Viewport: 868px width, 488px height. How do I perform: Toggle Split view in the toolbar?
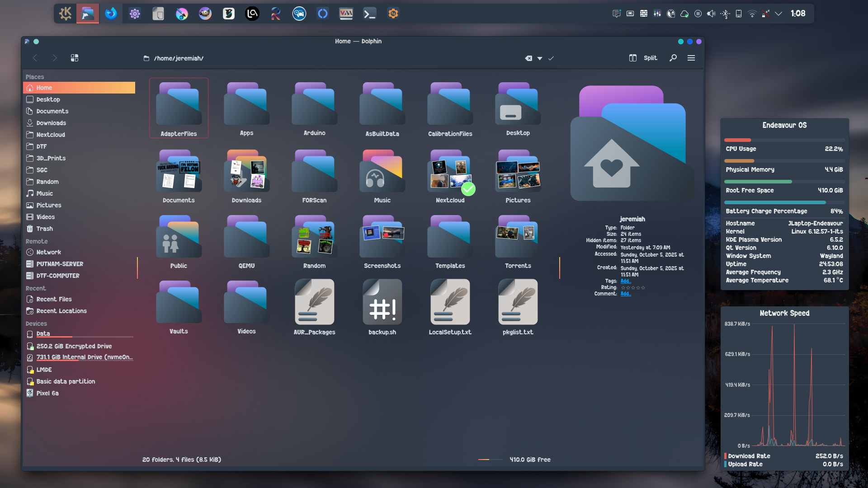(643, 58)
